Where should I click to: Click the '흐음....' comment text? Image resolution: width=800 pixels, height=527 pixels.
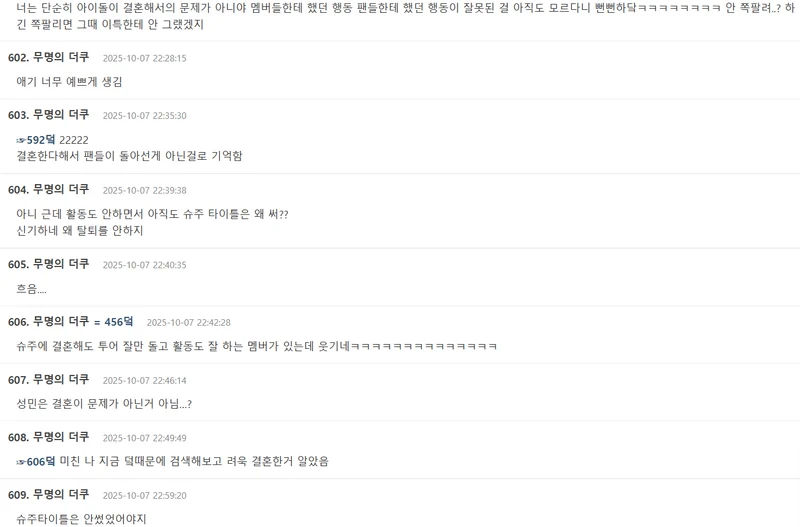click(31, 289)
